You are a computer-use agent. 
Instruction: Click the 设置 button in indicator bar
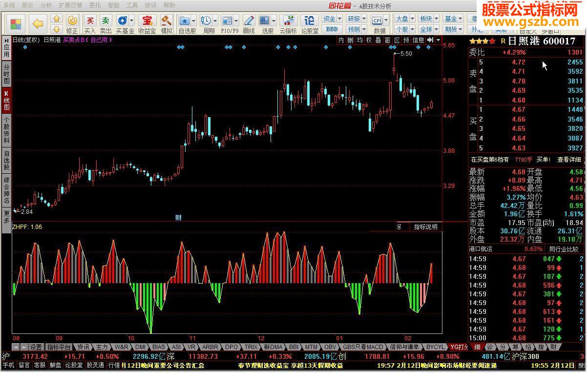[x=36, y=347]
